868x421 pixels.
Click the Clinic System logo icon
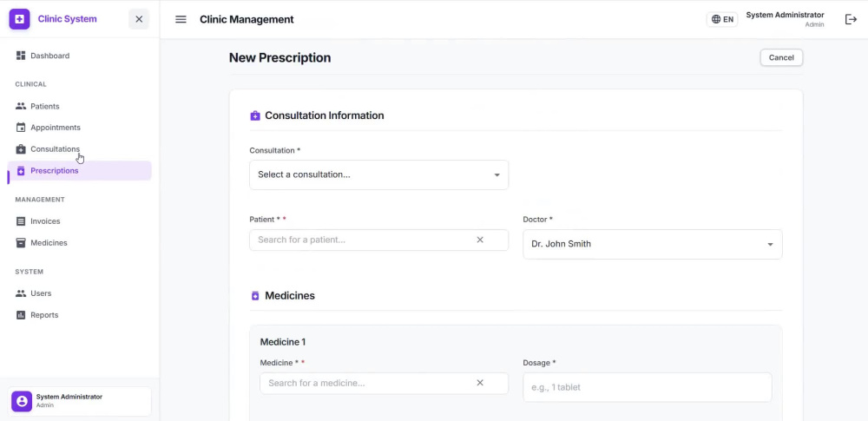tap(19, 19)
